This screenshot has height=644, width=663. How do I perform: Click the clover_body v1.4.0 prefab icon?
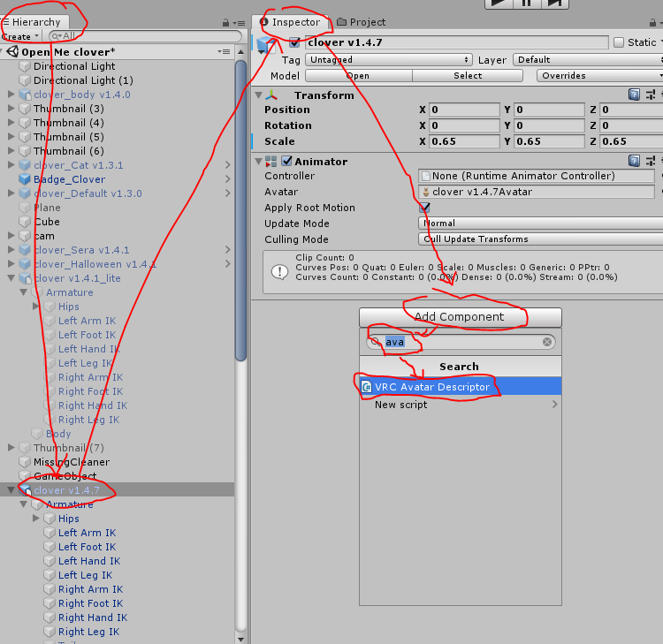coord(25,95)
